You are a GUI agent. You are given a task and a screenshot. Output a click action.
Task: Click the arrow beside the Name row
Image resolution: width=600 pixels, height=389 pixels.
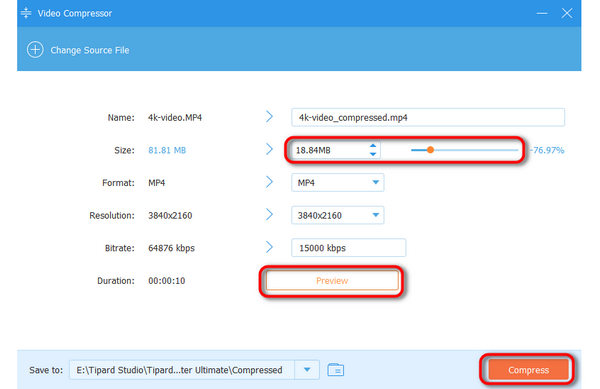[269, 117]
